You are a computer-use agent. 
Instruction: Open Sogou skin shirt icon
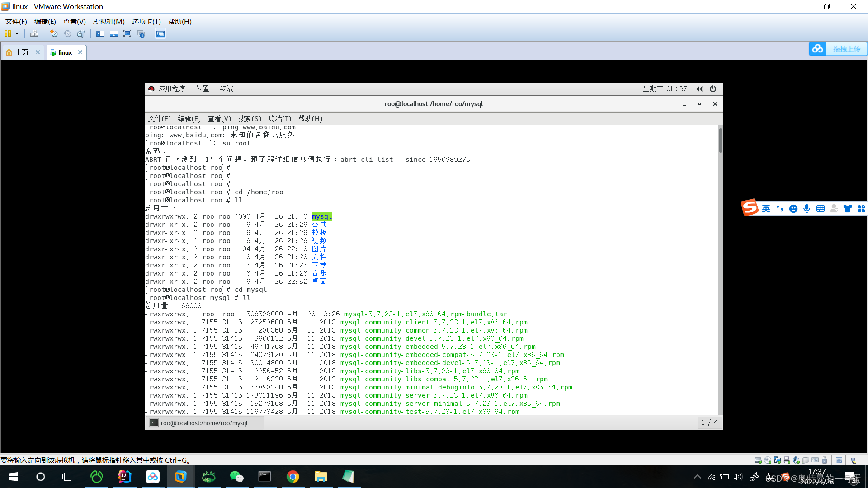[847, 208]
